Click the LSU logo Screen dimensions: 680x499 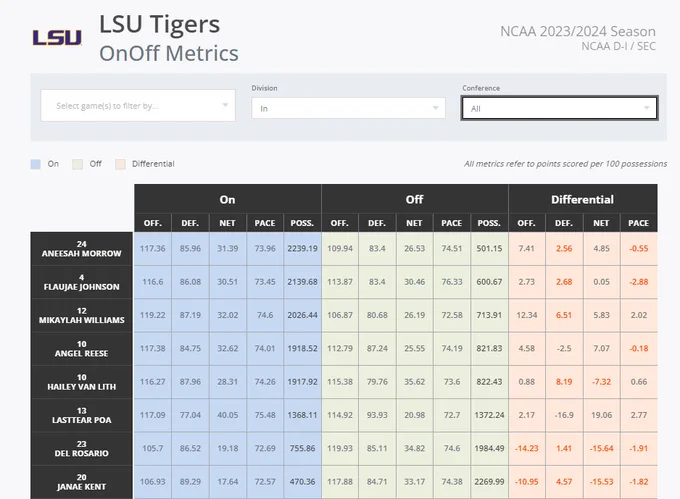point(57,38)
